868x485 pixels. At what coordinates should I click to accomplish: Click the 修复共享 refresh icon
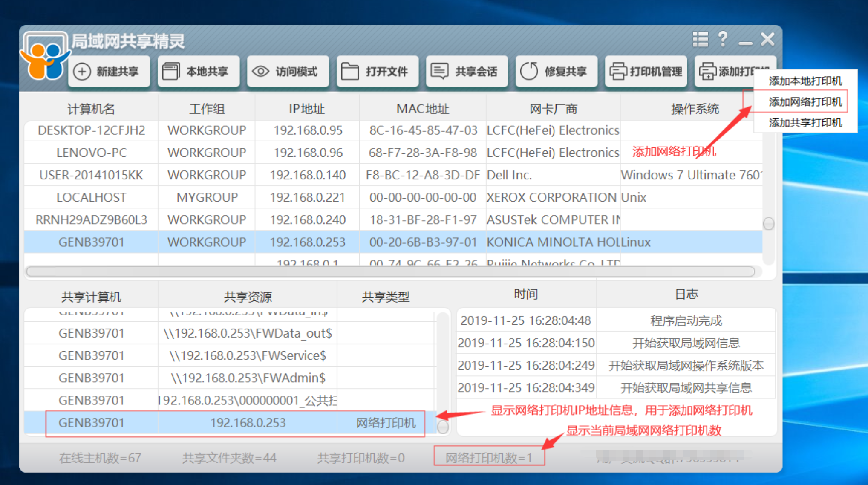coord(529,72)
